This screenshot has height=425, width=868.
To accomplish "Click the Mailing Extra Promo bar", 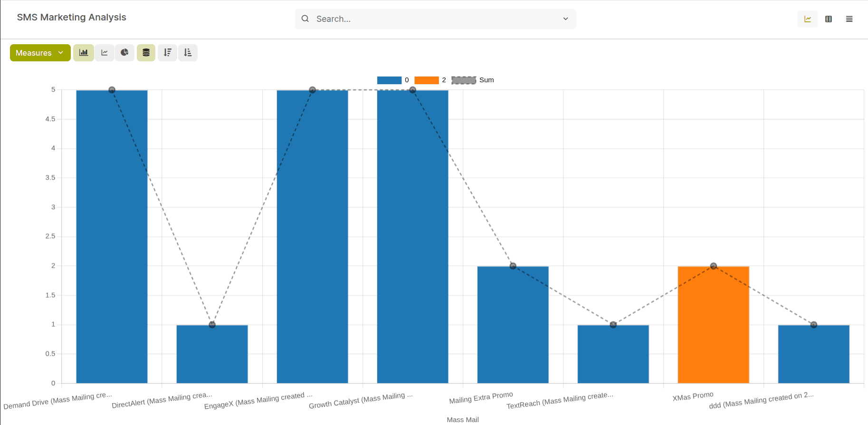I will click(513, 328).
